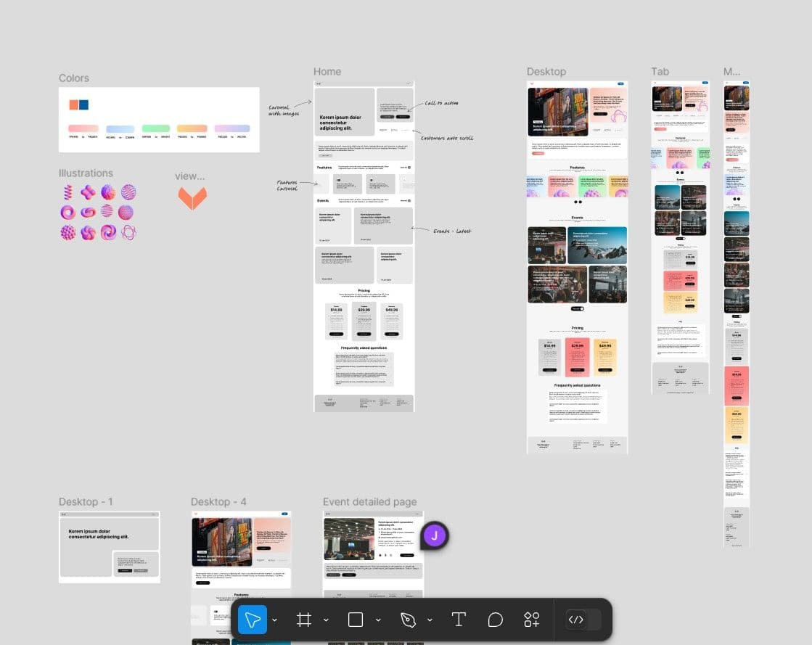Select the Comment tool
The image size is (812, 645).
click(x=495, y=620)
